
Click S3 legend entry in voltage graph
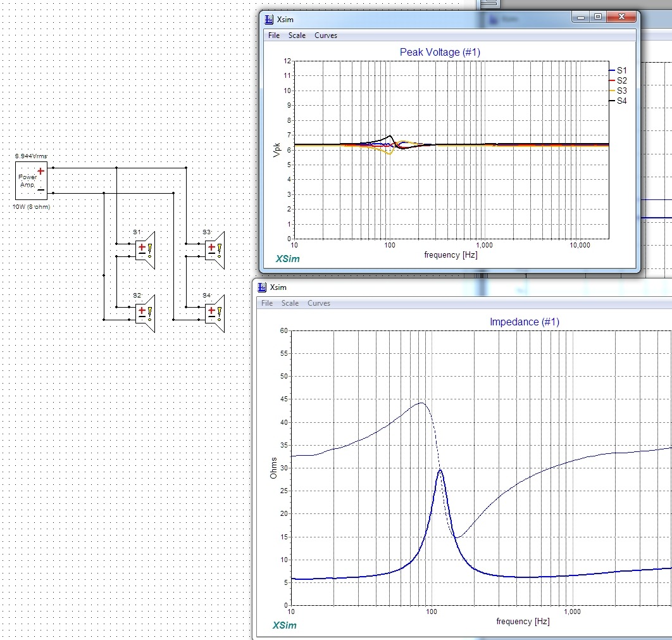click(x=618, y=91)
